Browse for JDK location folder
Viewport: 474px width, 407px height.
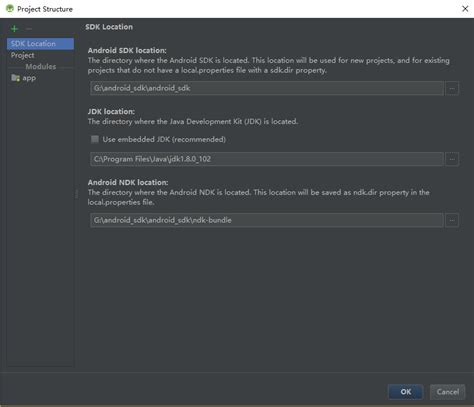[452, 159]
